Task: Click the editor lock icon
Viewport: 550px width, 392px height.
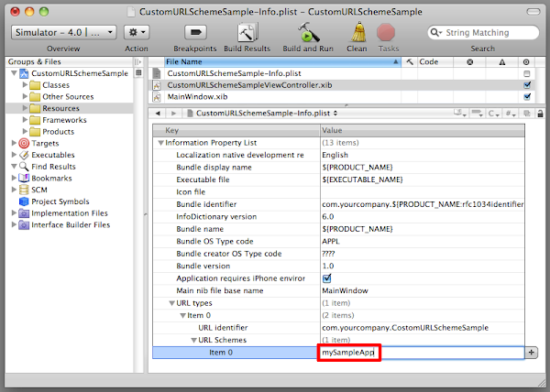Action: [540, 114]
